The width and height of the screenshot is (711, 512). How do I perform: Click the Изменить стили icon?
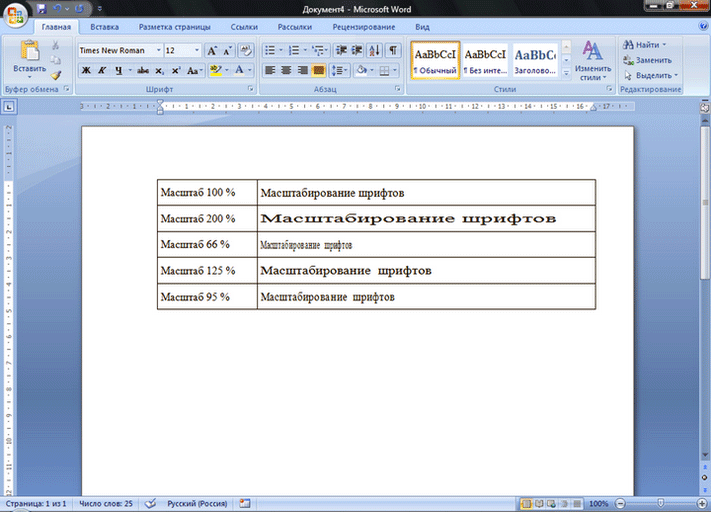[x=593, y=60]
